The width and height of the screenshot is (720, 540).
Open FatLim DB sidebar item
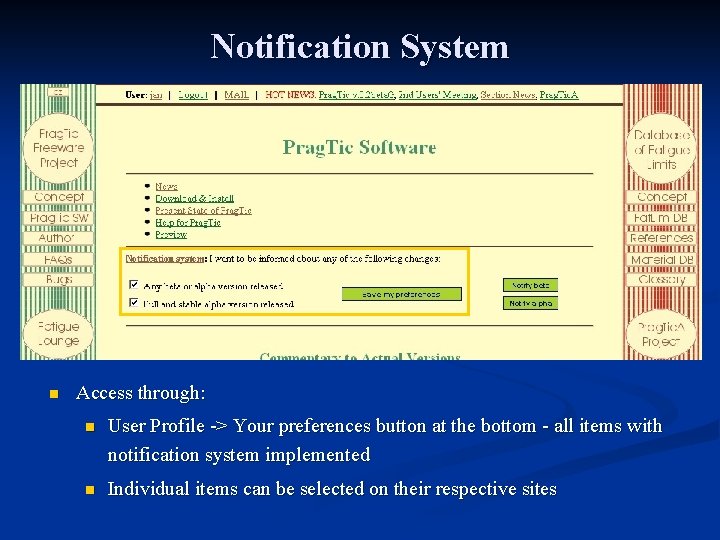[x=661, y=218]
